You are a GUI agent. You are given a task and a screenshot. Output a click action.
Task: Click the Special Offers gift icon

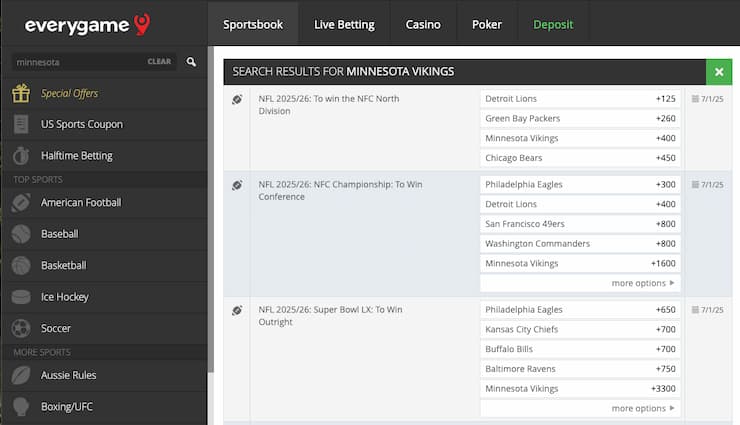tap(21, 93)
